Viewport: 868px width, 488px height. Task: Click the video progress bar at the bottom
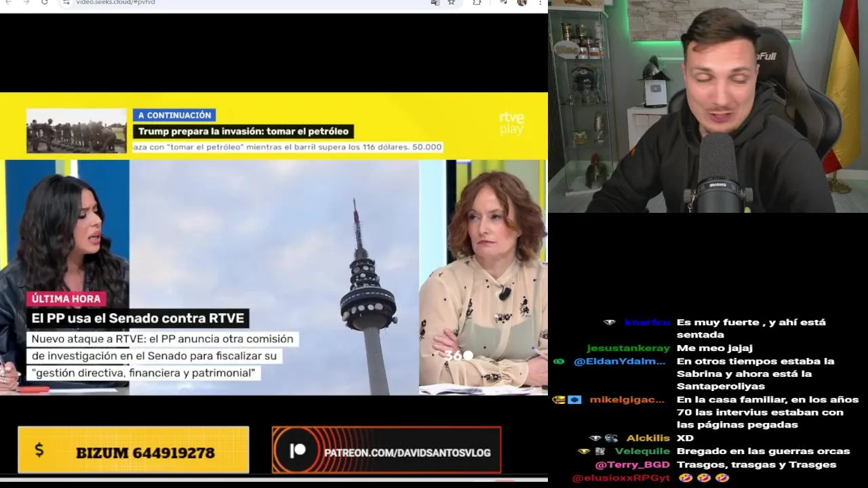tap(273, 479)
